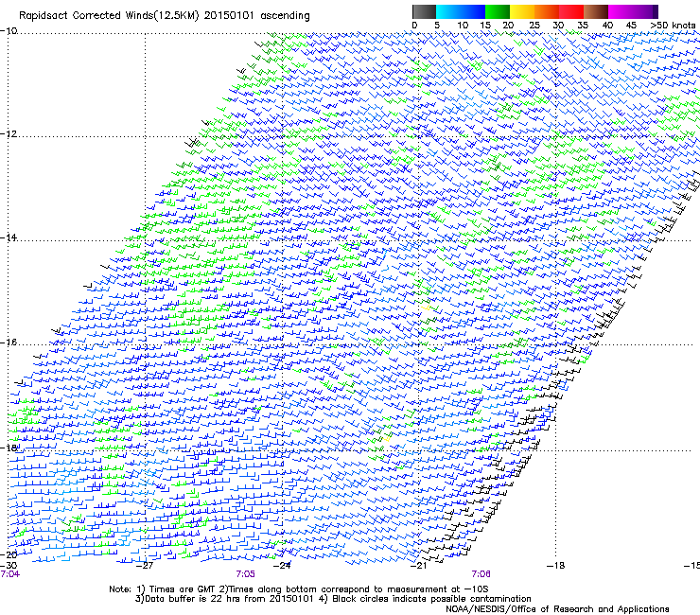Select the green 15–20 knots legend swatch
The image size is (700, 615).
tap(498, 11)
